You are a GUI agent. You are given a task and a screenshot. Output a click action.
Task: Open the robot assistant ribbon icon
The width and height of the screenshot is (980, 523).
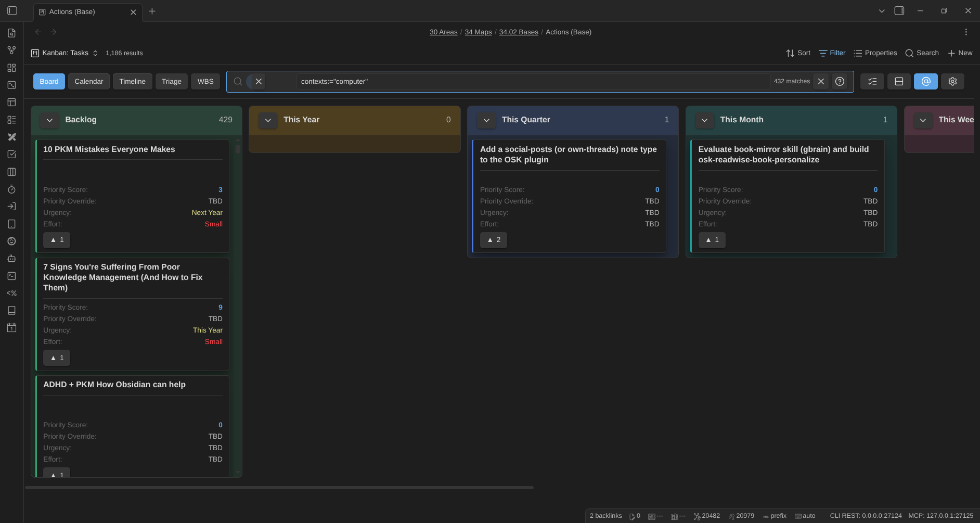[x=11, y=259]
